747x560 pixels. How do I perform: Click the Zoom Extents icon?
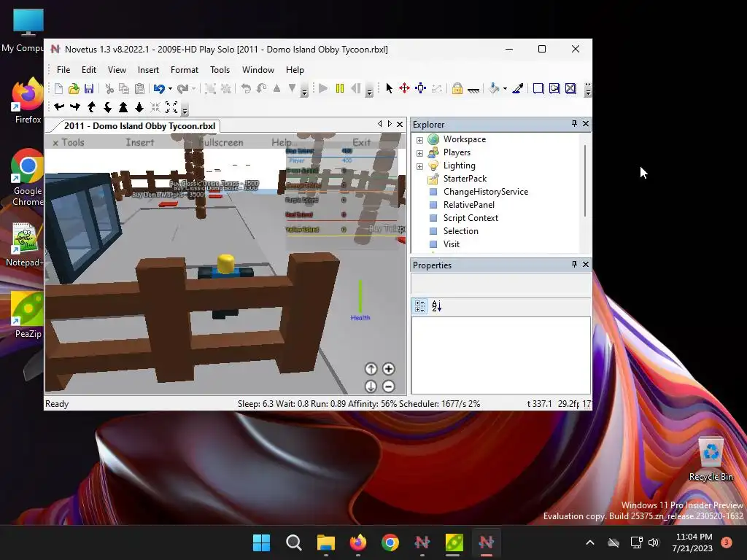171,107
